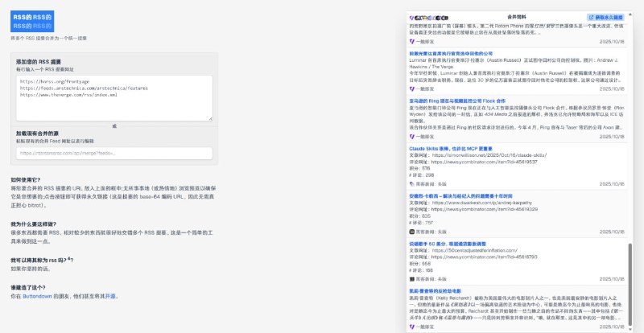Image resolution: width=644 pixels, height=333 pixels.
Task: Click the simonwillison.net claude-skills URL
Action: pyautogui.click(x=489, y=155)
